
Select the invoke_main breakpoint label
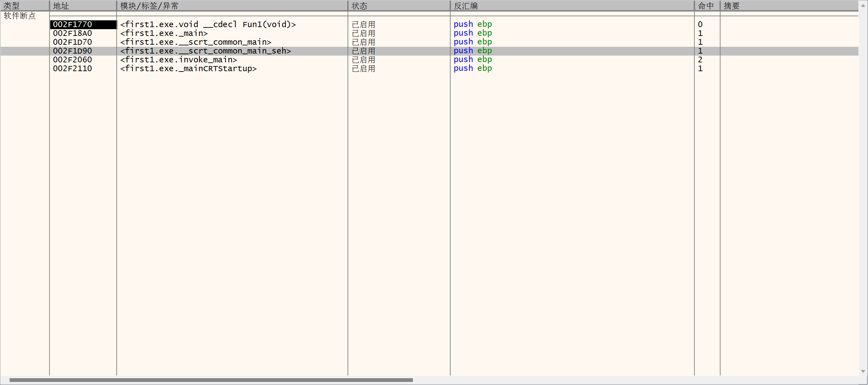pyautogui.click(x=178, y=60)
